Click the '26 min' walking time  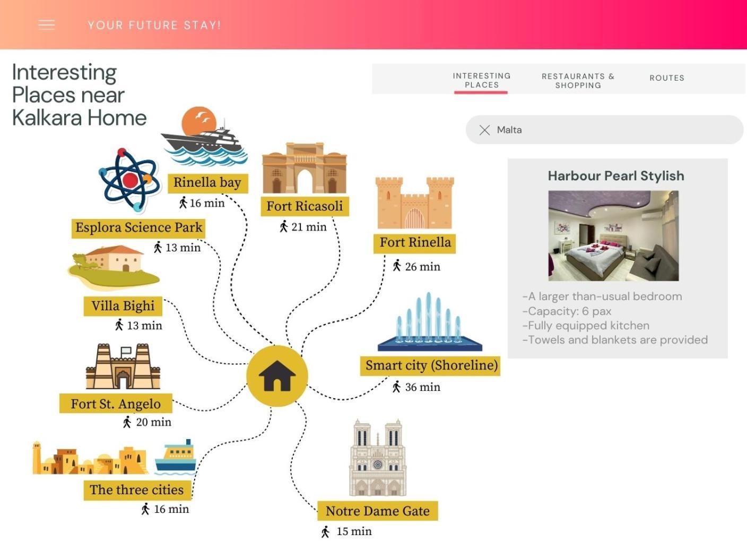tap(423, 267)
